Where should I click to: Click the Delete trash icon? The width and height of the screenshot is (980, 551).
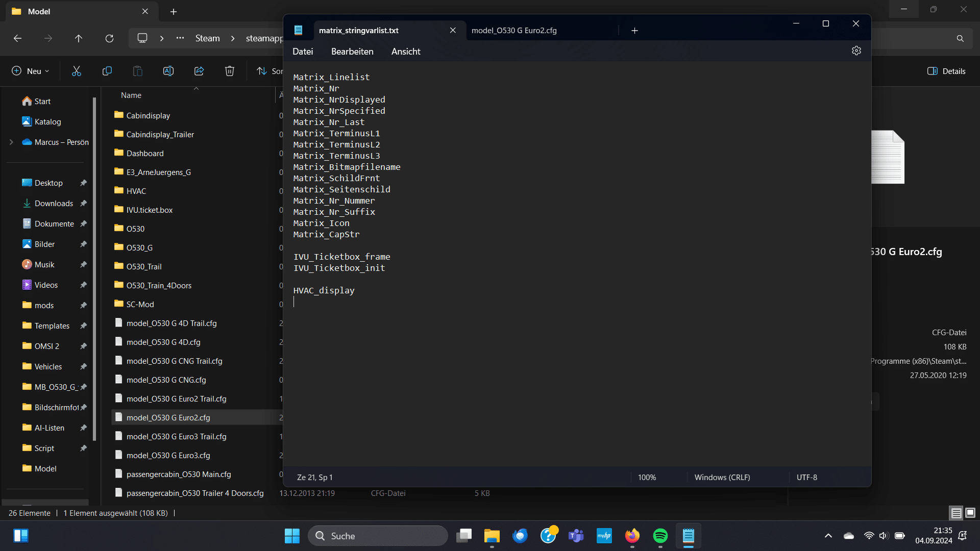(x=230, y=71)
